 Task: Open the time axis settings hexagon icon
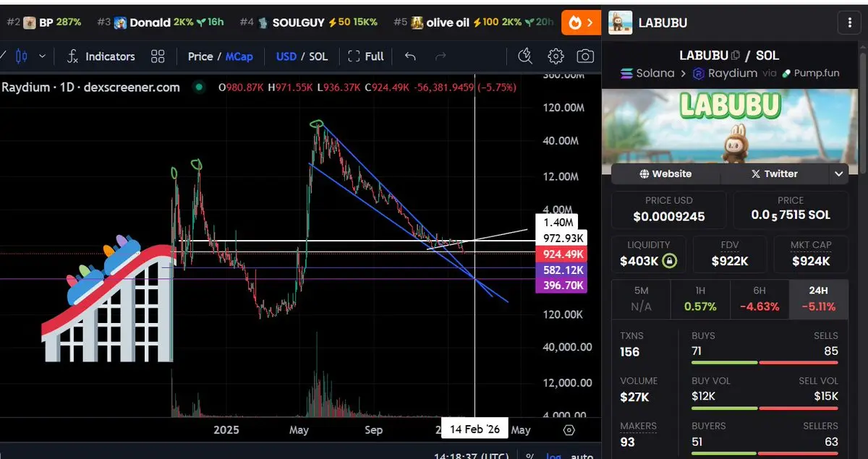pos(569,430)
